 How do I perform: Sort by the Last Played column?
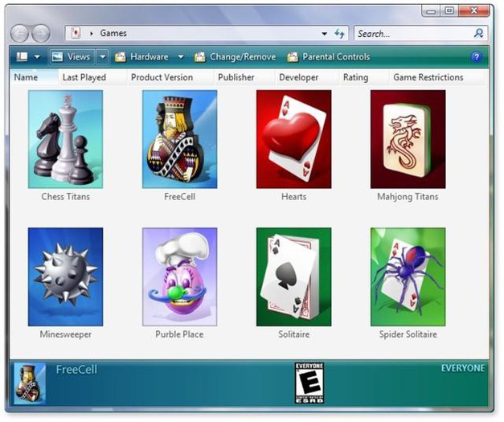[84, 78]
